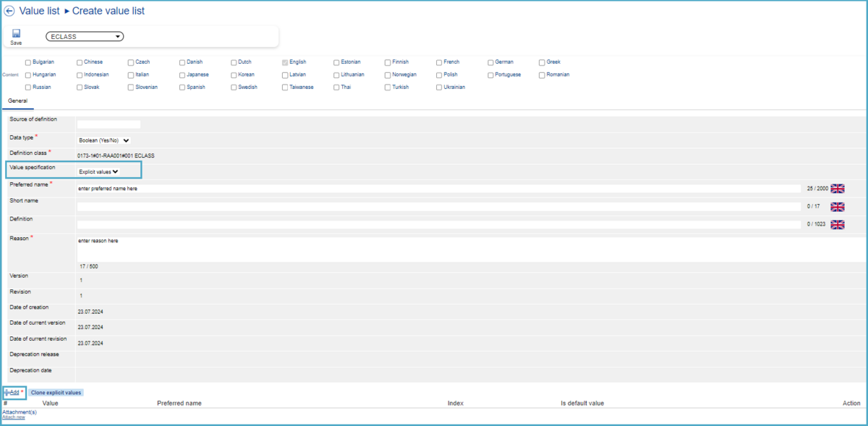Click the UK flag beside Definition field
This screenshot has width=868, height=426.
[838, 225]
